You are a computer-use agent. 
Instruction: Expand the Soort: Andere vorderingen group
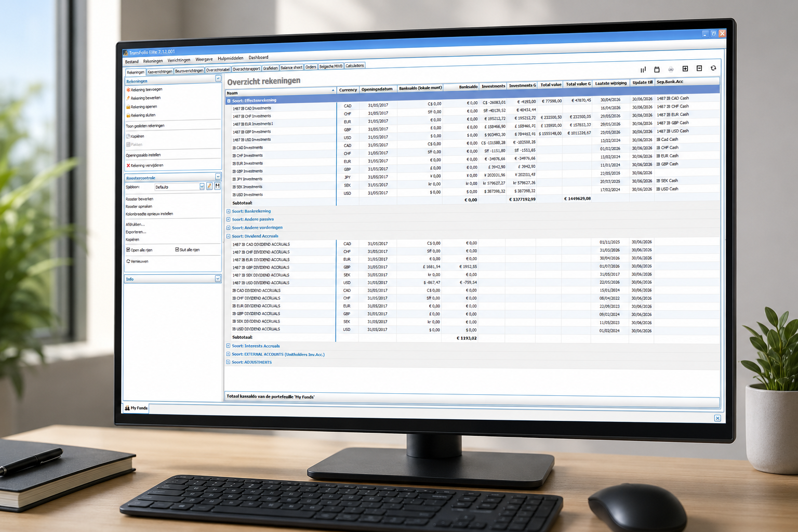point(228,228)
